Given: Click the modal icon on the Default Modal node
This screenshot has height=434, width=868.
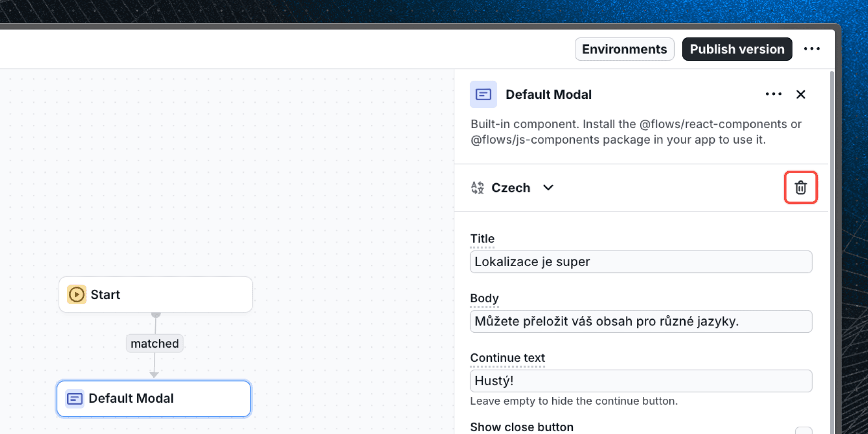Looking at the screenshot, I should tap(75, 398).
